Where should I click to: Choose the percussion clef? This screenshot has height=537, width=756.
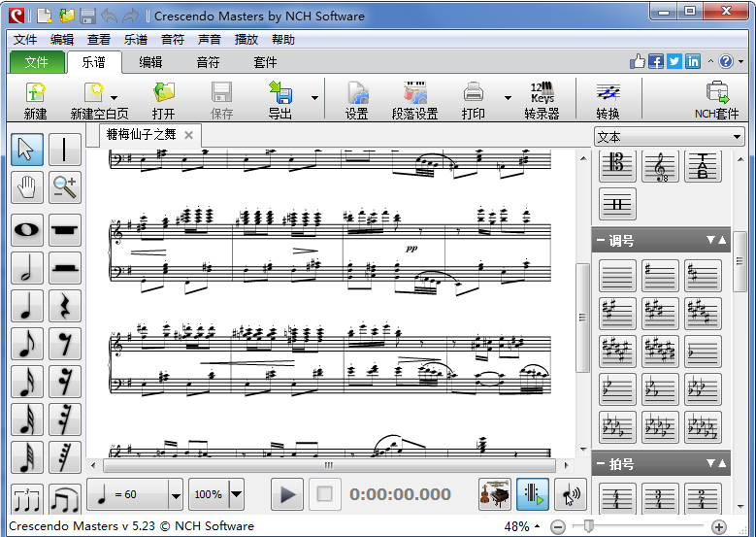pos(617,204)
